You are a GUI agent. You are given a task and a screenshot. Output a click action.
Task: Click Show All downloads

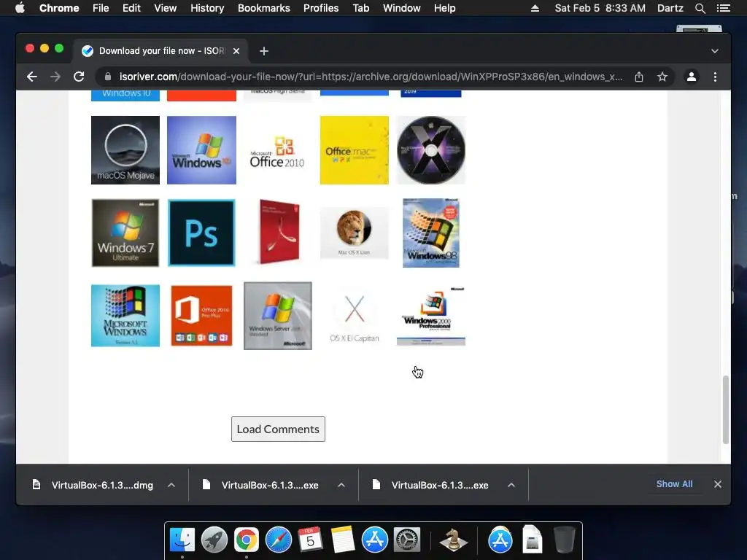(675, 484)
